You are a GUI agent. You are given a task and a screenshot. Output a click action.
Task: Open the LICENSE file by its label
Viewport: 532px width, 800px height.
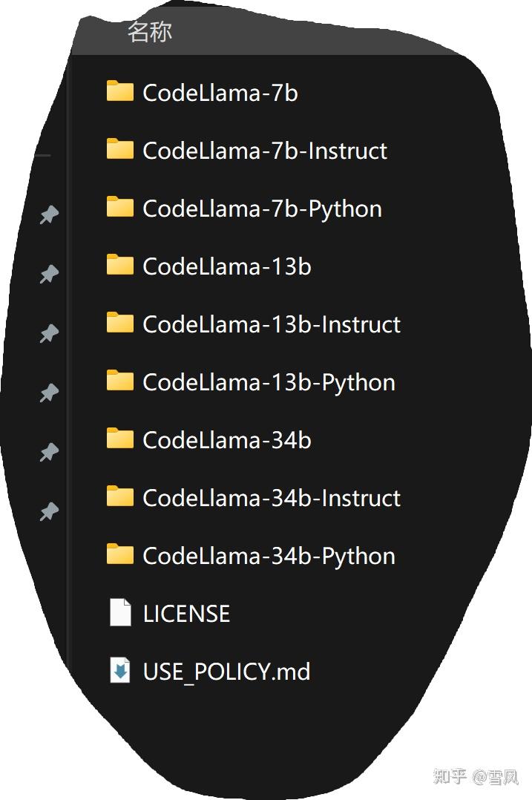(185, 613)
